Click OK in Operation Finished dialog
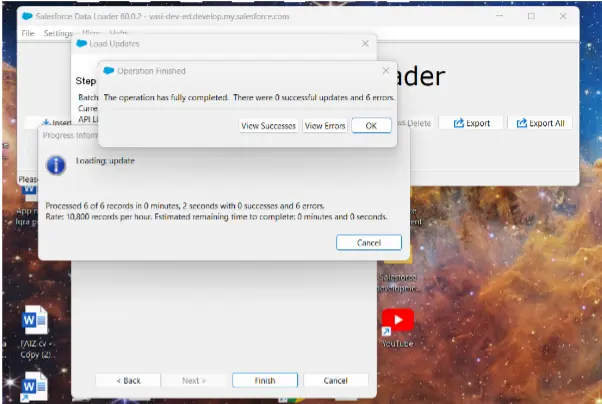The width and height of the screenshot is (602, 404). click(371, 126)
